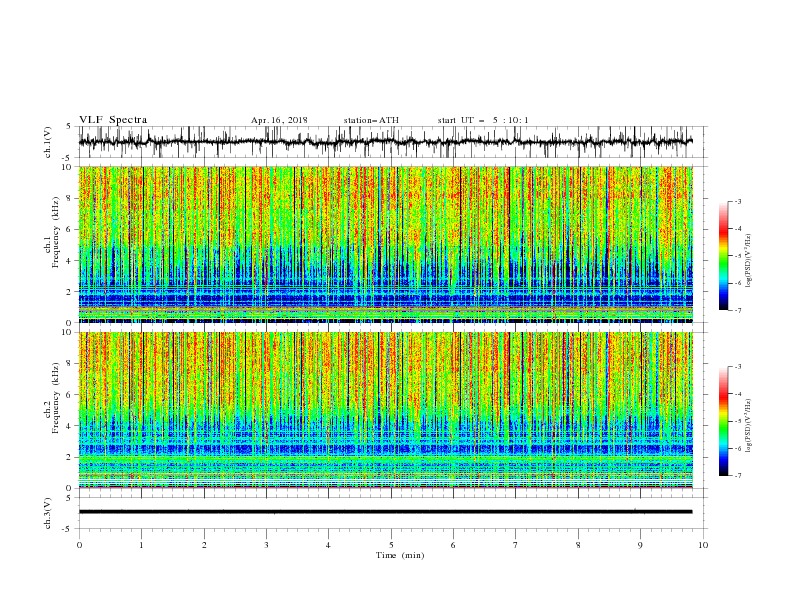Select the 'start UT = 5 :10: 1' text

483,120
